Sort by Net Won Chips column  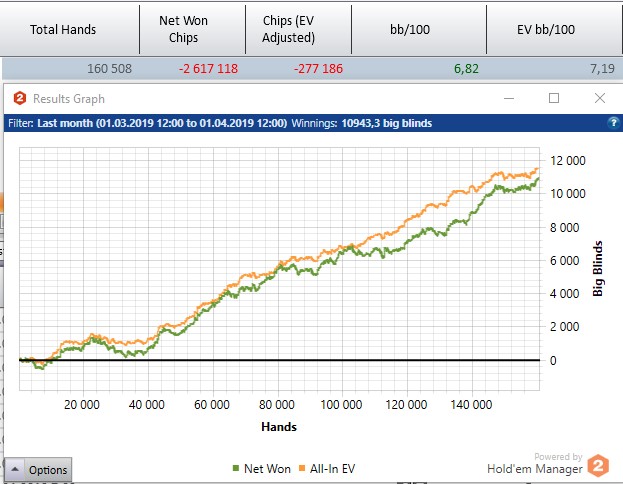click(193, 29)
